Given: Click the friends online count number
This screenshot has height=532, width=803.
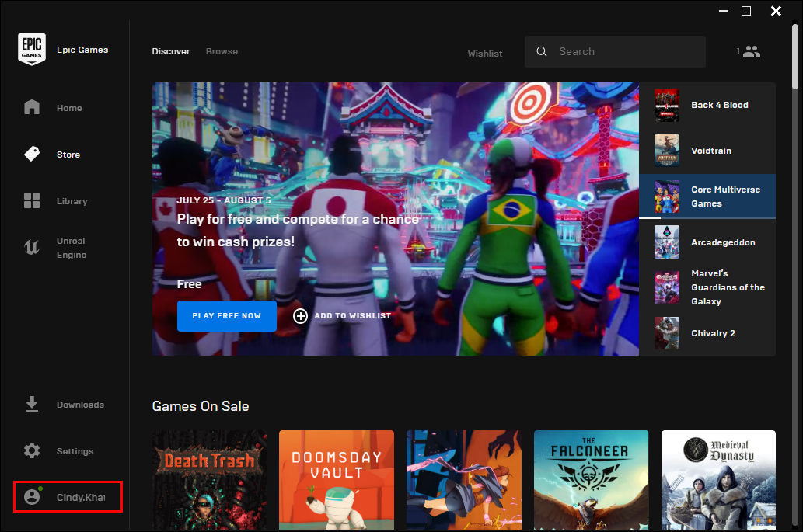Looking at the screenshot, I should click(738, 51).
